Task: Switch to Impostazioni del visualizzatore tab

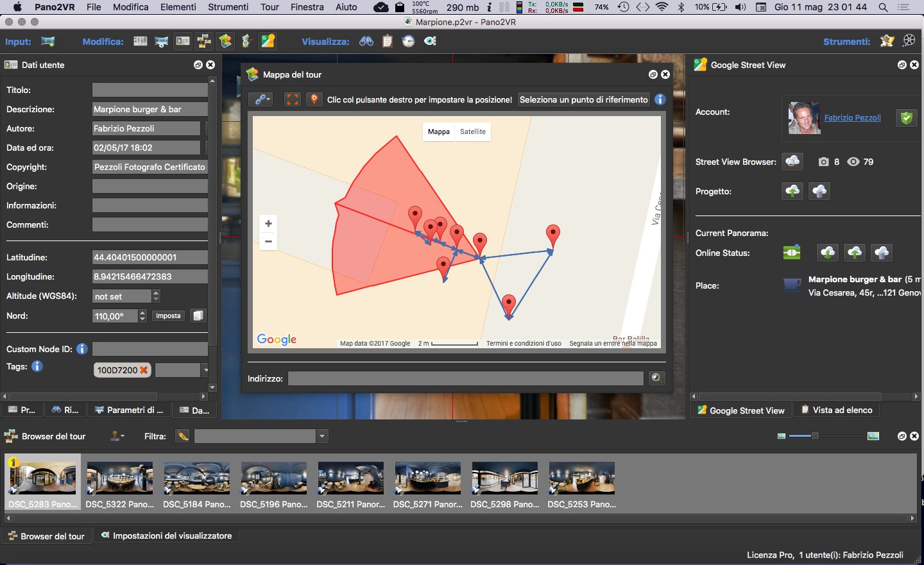Action: click(166, 535)
